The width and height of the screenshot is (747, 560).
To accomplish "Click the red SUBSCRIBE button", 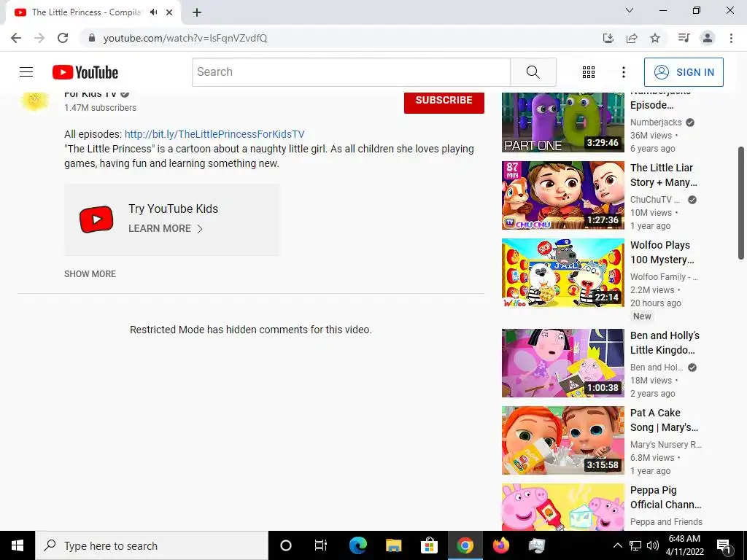I will 444,101.
